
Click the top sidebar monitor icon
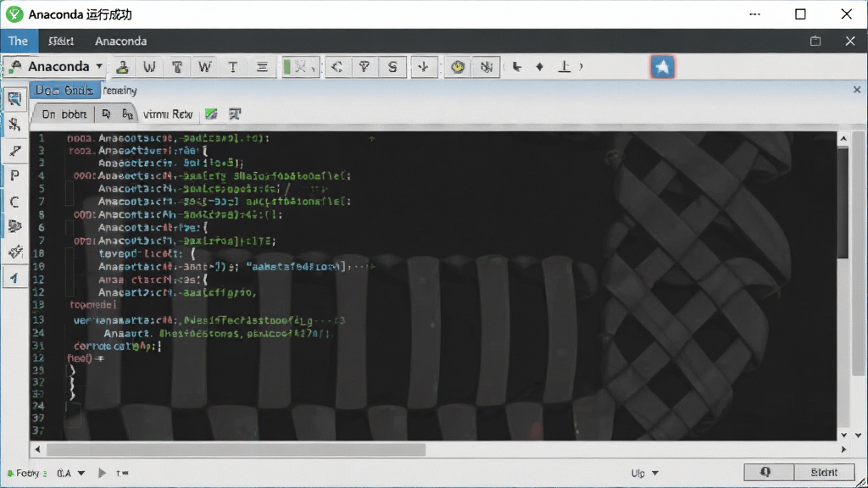click(x=15, y=99)
